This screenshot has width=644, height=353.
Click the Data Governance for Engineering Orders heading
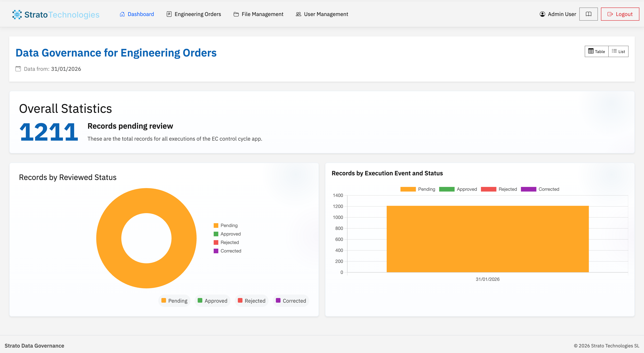click(116, 53)
